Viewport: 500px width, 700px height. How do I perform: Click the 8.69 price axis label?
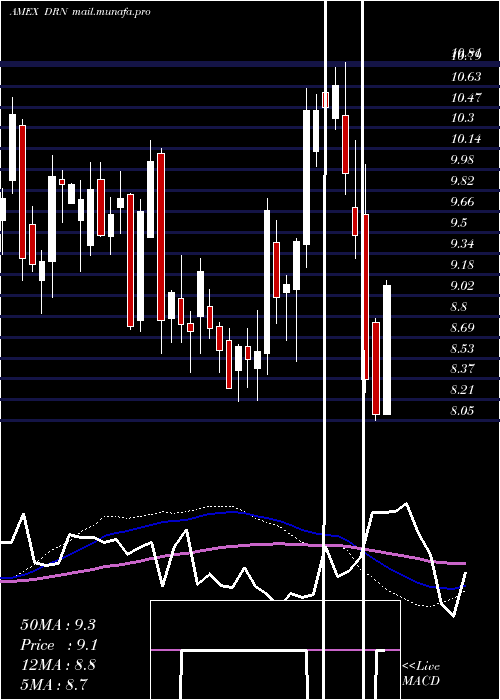tap(464, 328)
